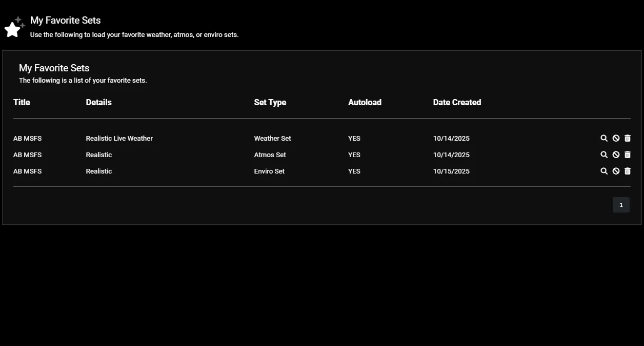Click the YES autoload value for Enviro Set
Image resolution: width=644 pixels, height=346 pixels.
[354, 171]
